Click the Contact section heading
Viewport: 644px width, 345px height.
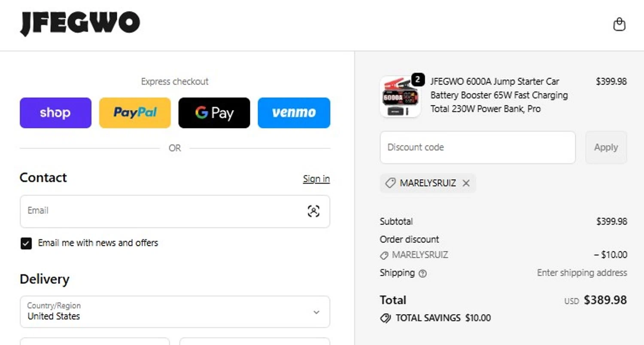click(x=43, y=178)
